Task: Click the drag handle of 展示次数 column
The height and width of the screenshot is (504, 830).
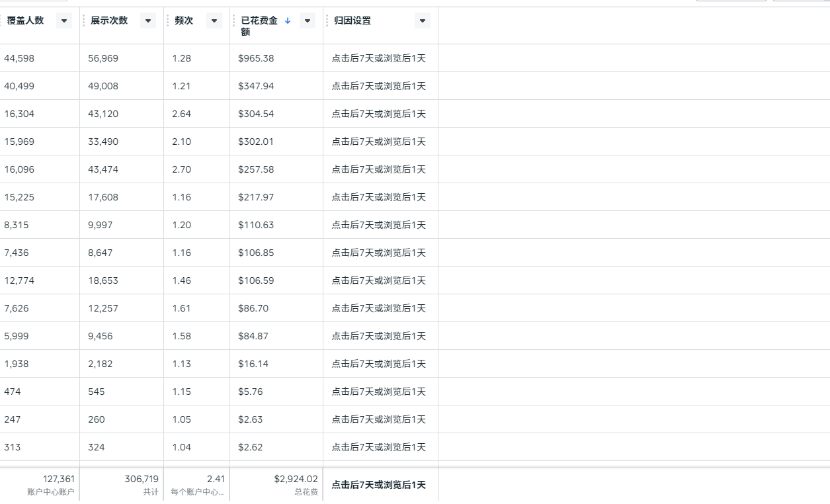Action: coord(84,21)
